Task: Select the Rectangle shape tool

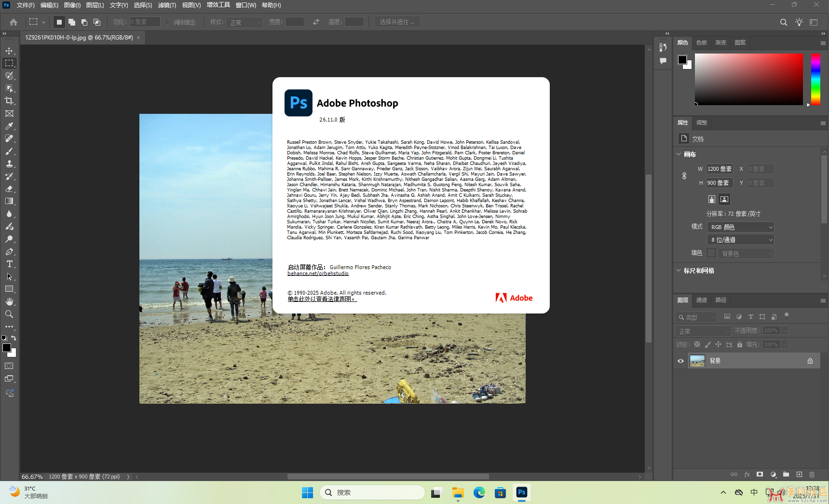Action: (x=9, y=289)
